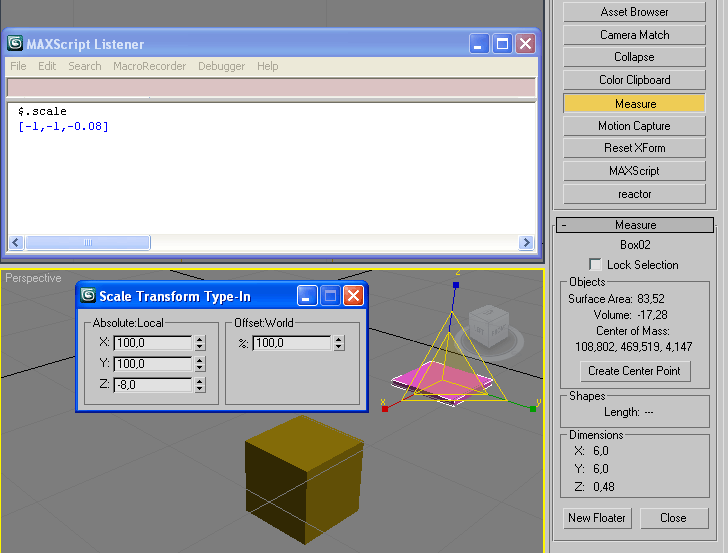This screenshot has height=553, width=728.
Task: Click the Listener scroll right arrow
Action: point(526,242)
